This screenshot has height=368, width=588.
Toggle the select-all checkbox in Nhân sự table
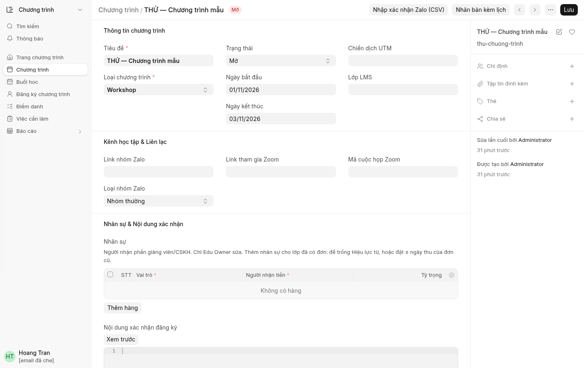[x=110, y=274]
